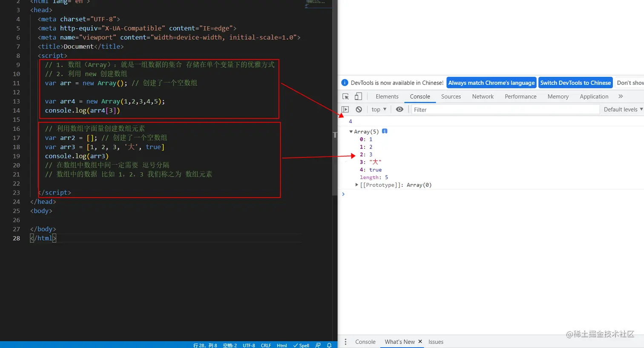Select the UTF-8 encoding status item
Viewport: 644px width, 348px height.
249,345
